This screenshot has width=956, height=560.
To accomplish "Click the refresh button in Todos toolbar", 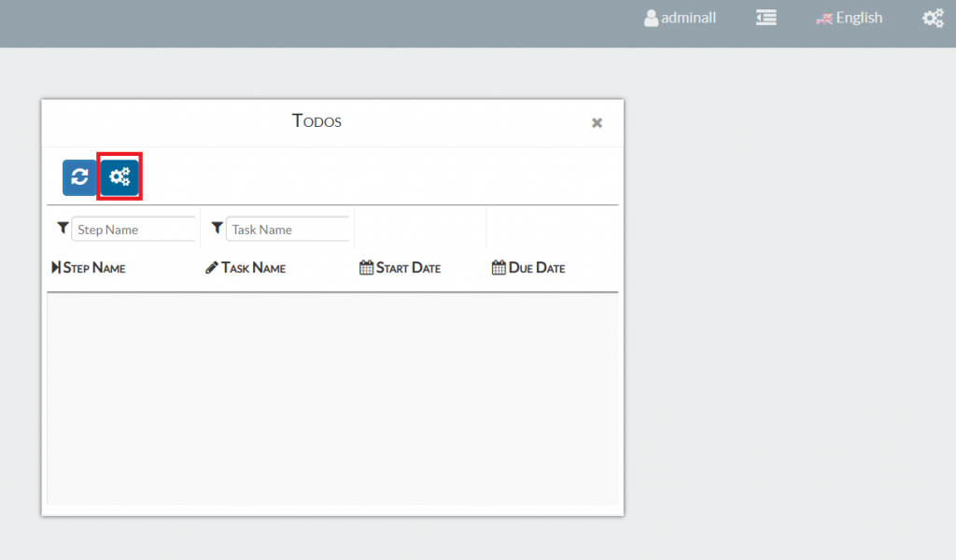I will (x=79, y=177).
